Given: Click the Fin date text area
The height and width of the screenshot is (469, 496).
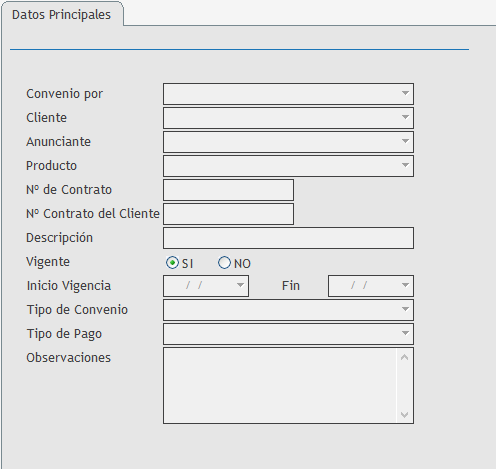Looking at the screenshot, I should click(364, 286).
